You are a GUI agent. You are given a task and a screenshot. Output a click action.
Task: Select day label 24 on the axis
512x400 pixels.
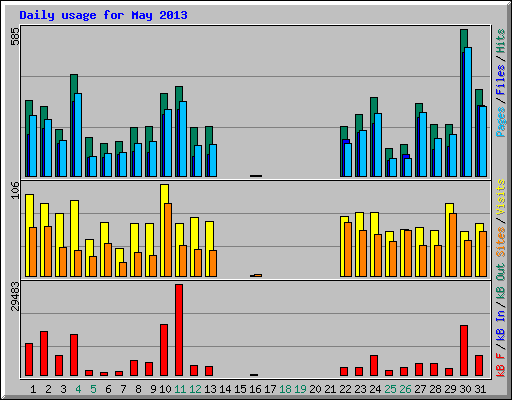coord(375,389)
